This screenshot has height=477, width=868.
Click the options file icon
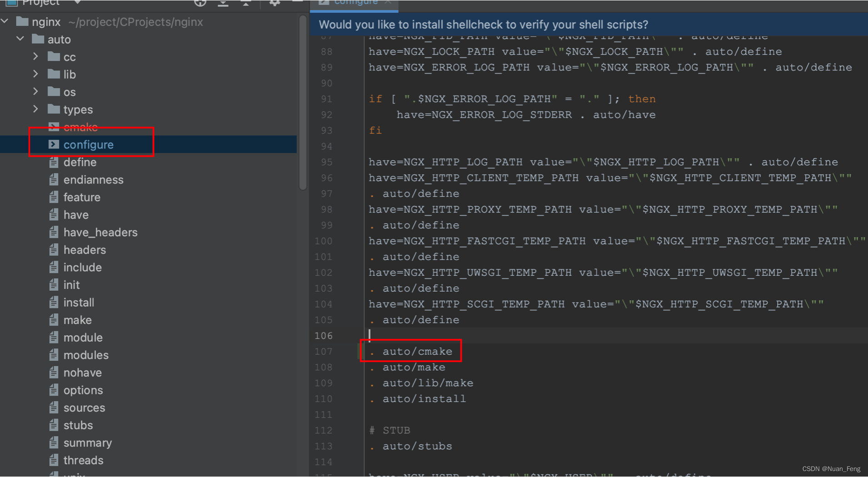click(x=54, y=390)
